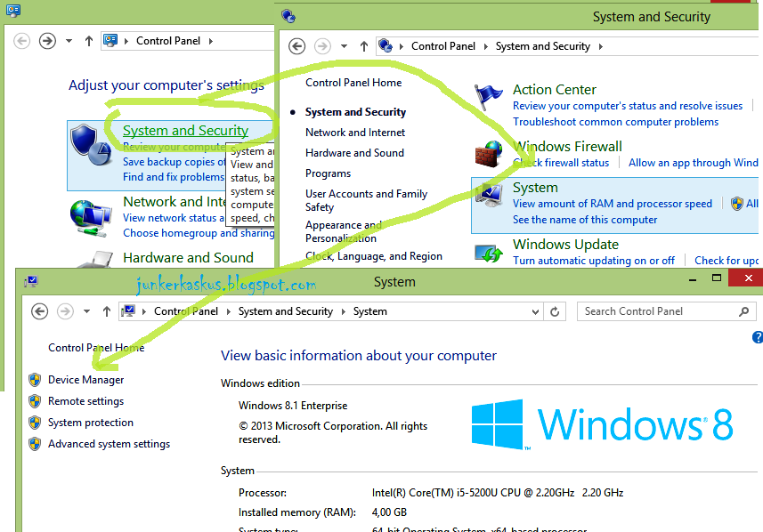This screenshot has height=532, width=763.
Task: Open recent locations dropdown in System and Security window
Action: click(x=344, y=46)
